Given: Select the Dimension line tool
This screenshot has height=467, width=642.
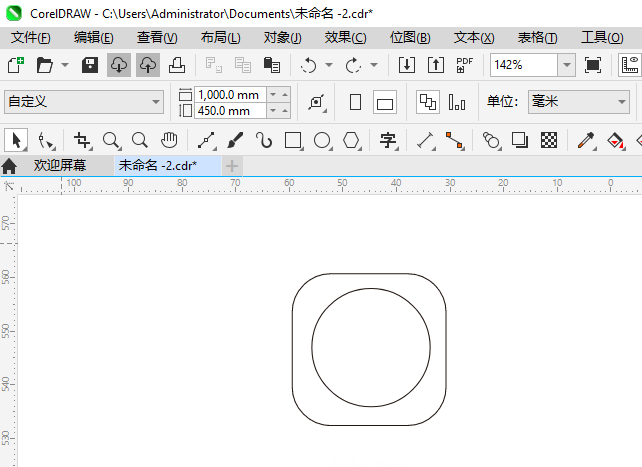Looking at the screenshot, I should point(425,141).
